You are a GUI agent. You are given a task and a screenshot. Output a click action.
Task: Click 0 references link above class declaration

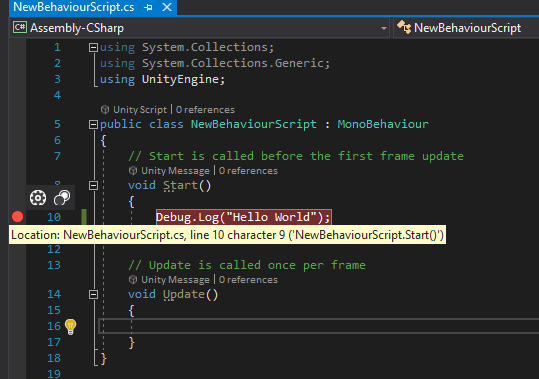tap(205, 110)
